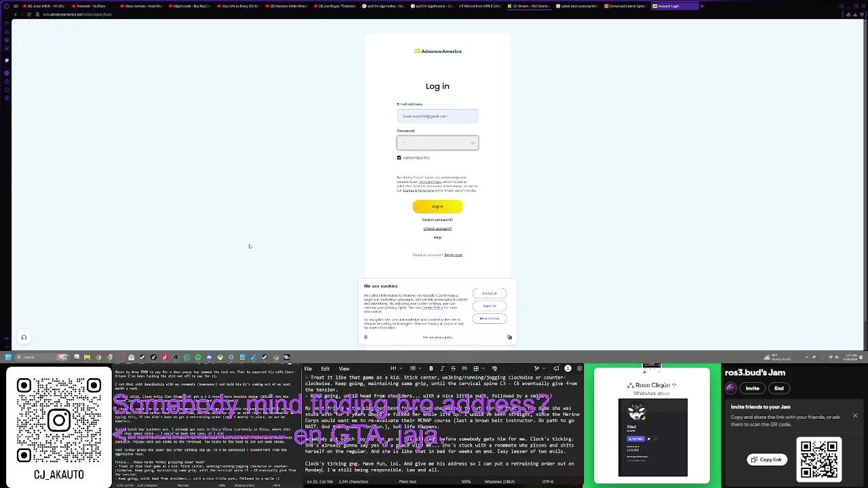End the Spotify Jam session
868x488 pixels.
click(x=779, y=388)
